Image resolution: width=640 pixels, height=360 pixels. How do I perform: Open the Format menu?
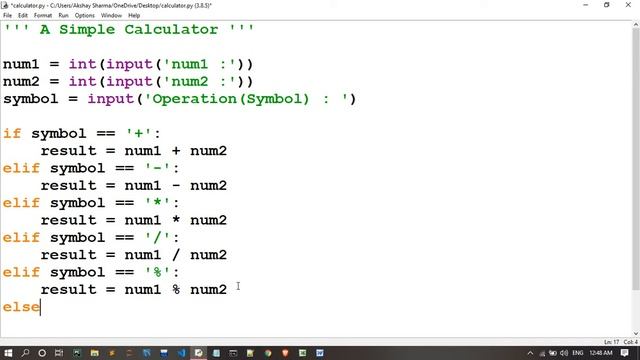point(43,16)
